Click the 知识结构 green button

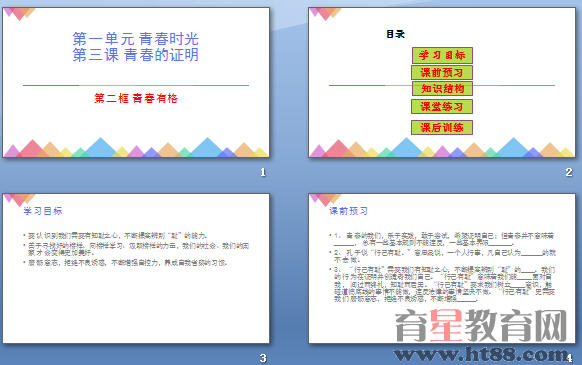(x=442, y=89)
